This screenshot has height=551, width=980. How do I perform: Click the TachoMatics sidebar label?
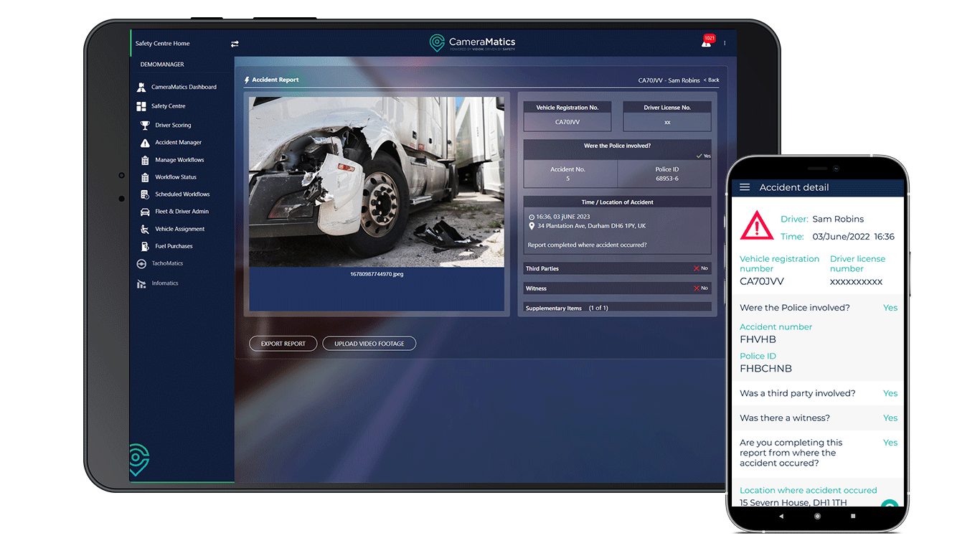[x=167, y=263]
